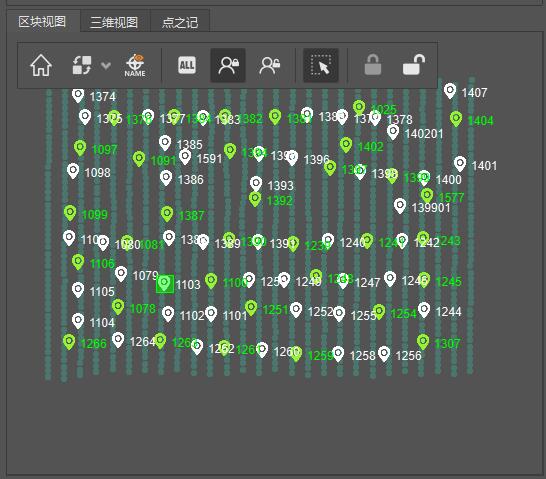Viewport: 546px width, 479px height.
Task: Select the white marker pin 1098
Action: pos(73,171)
